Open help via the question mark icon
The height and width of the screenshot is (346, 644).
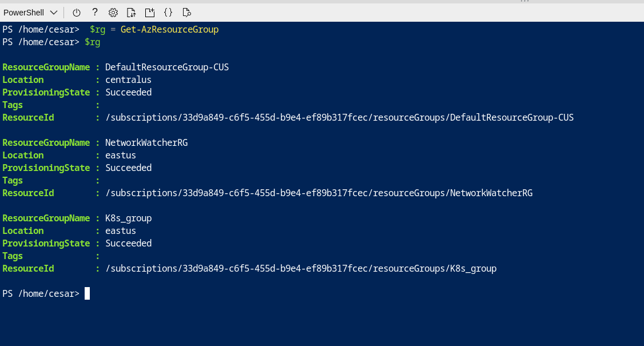pyautogui.click(x=95, y=13)
